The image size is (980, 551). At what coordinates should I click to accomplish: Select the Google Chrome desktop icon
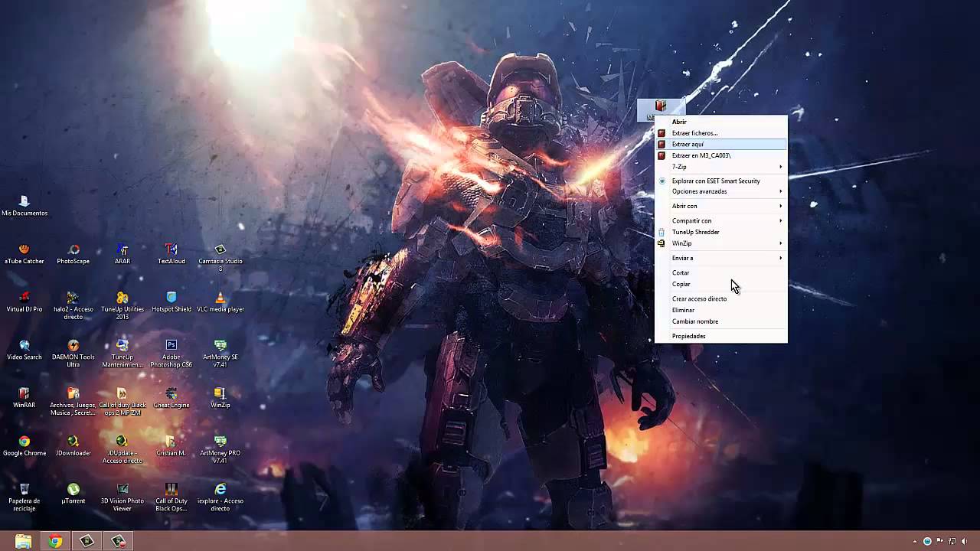24,445
